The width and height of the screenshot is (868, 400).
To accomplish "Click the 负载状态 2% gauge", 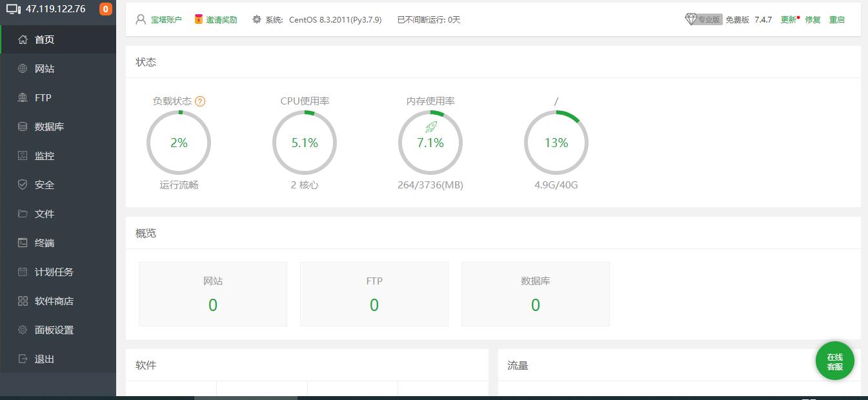I will tap(179, 143).
